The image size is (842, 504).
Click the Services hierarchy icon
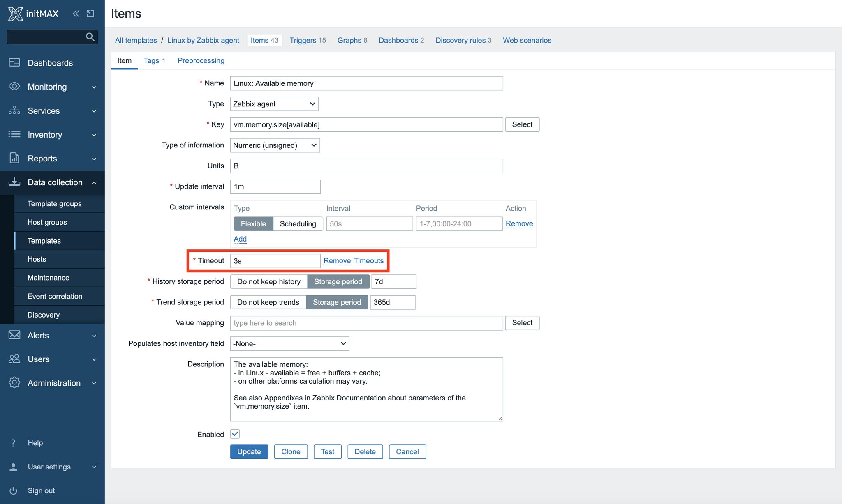click(x=14, y=110)
